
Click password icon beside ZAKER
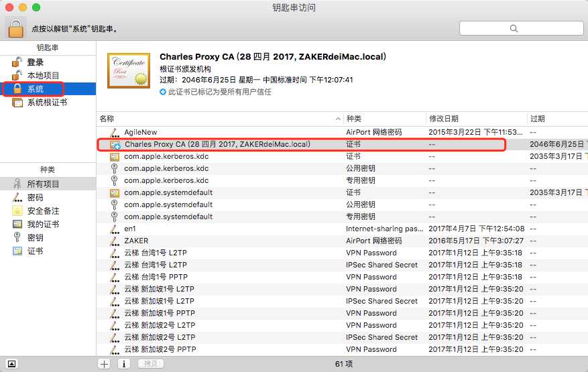click(x=115, y=241)
